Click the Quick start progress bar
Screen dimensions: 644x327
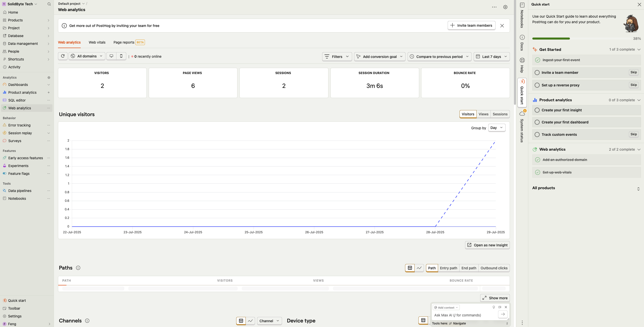pyautogui.click(x=581, y=39)
